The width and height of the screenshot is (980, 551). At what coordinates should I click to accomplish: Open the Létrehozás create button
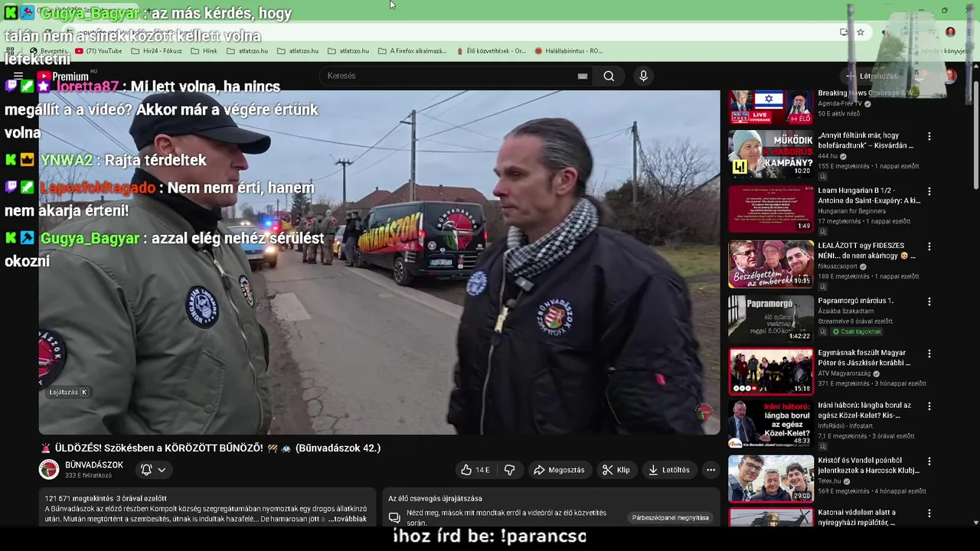coord(871,76)
